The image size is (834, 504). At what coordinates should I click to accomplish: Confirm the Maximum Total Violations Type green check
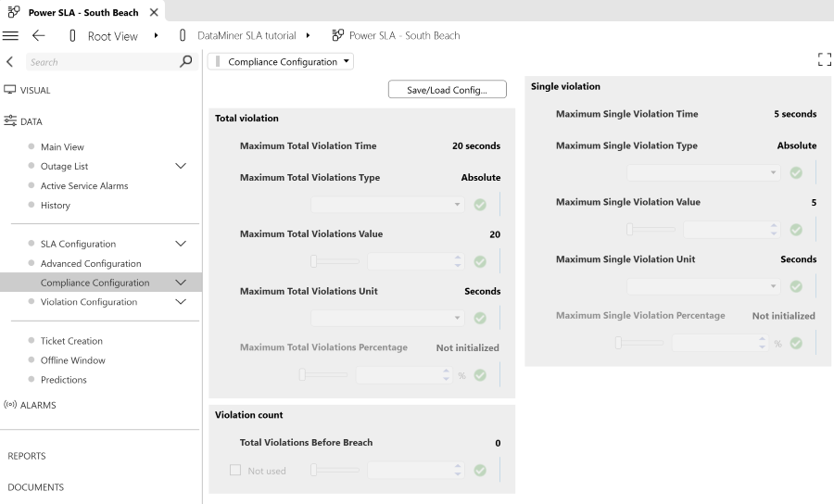(480, 205)
